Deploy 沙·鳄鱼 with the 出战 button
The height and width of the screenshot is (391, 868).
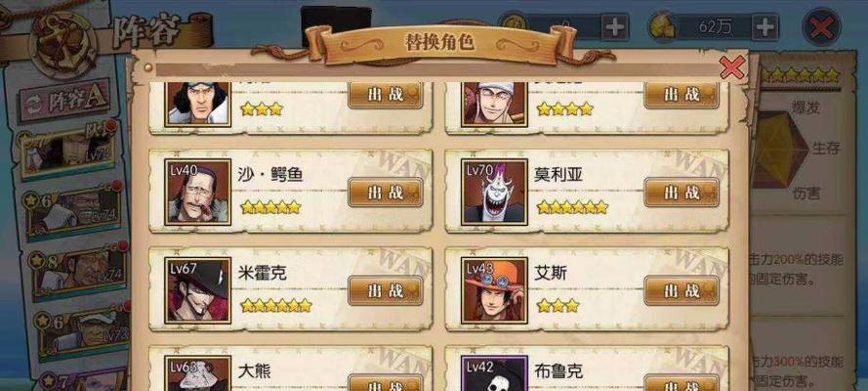click(386, 193)
